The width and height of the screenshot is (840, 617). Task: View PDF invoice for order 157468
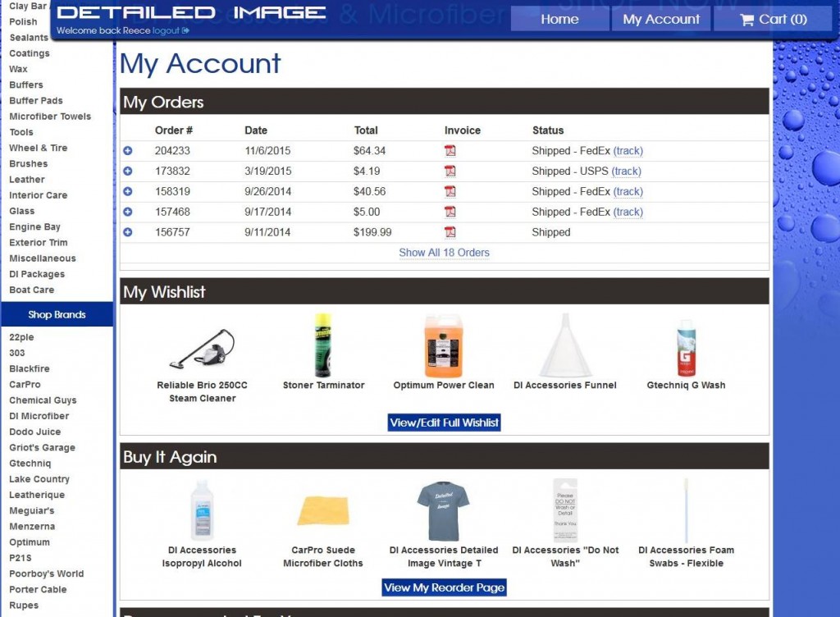coord(450,212)
